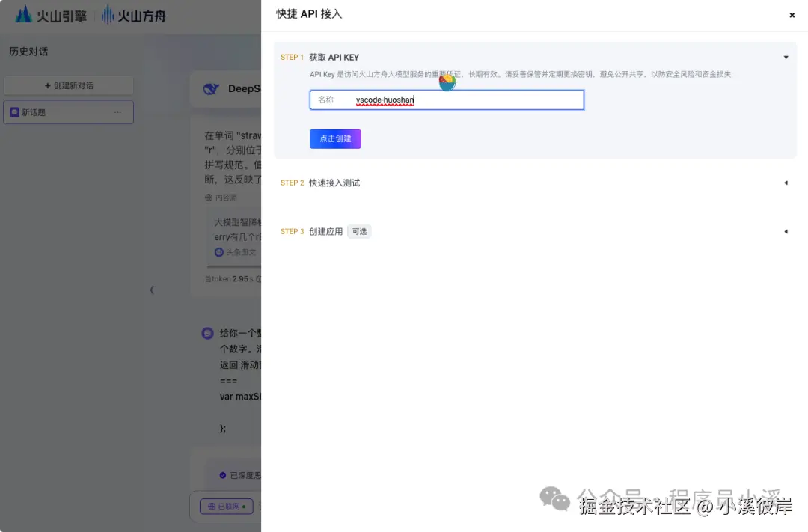Open the more options menu on 新话题
The height and width of the screenshot is (532, 808).
point(117,112)
